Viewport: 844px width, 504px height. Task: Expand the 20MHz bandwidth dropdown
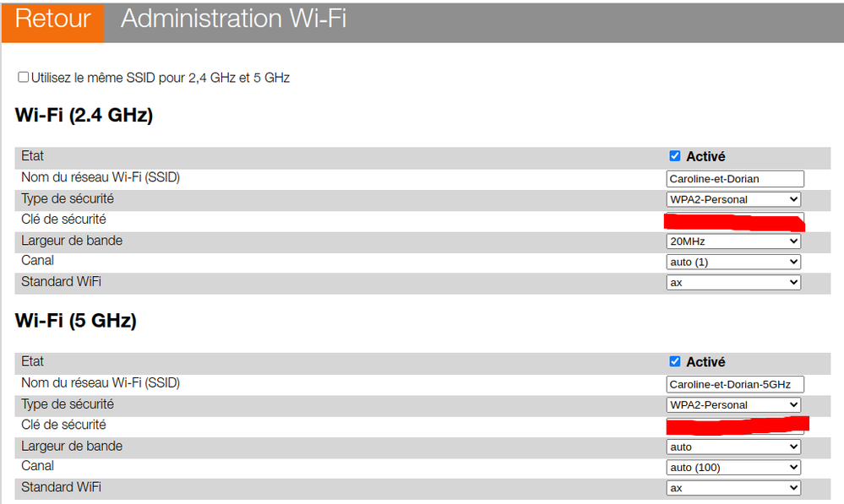tap(732, 241)
